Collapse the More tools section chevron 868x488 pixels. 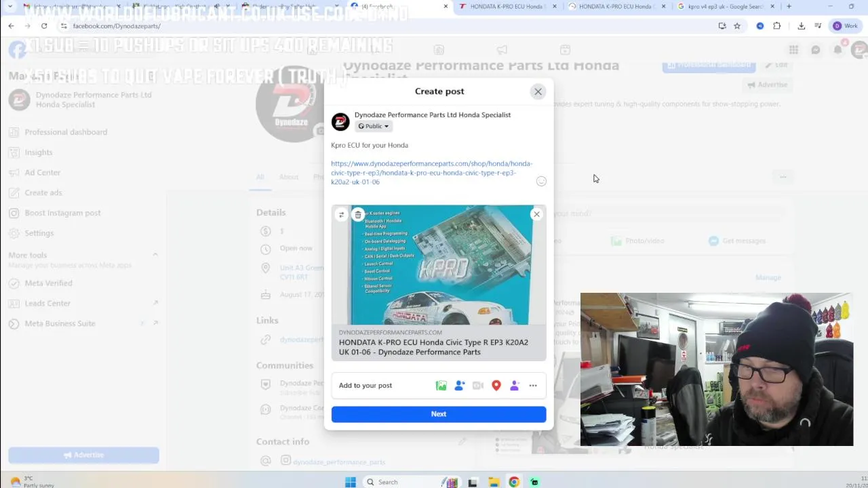pyautogui.click(x=155, y=255)
